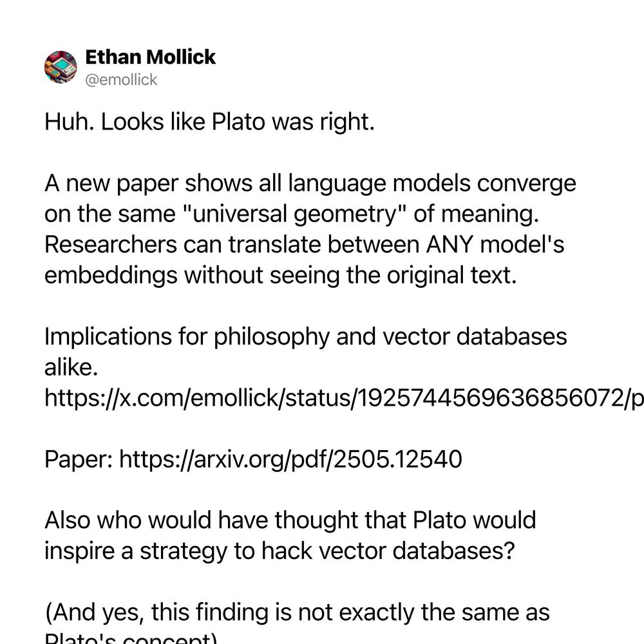Open Ethan Mollick's profile avatar
The height and width of the screenshot is (644, 644).
(61, 68)
